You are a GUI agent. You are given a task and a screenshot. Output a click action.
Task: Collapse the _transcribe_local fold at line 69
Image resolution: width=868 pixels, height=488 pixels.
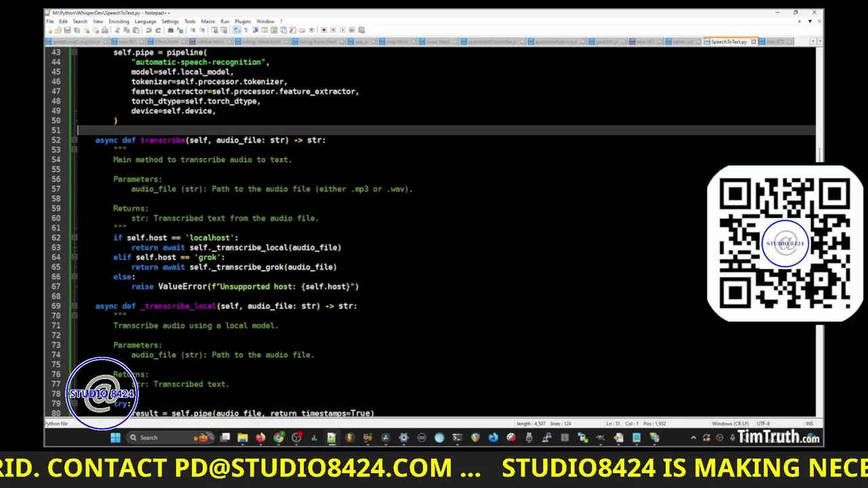[x=75, y=306]
